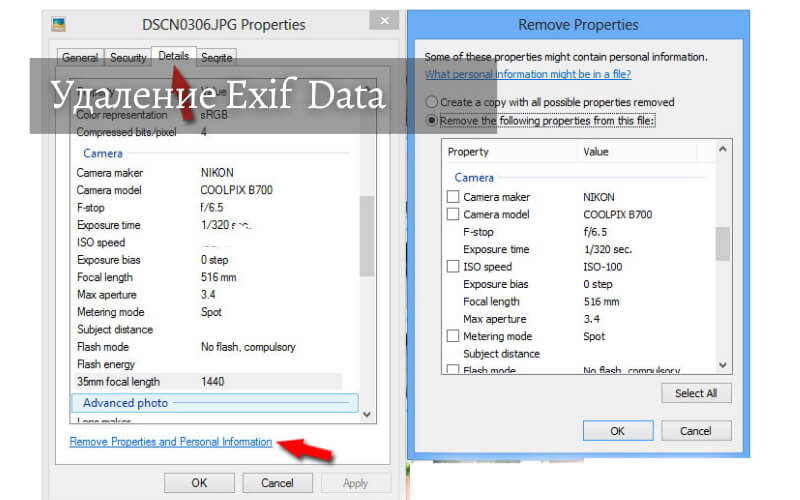Select F-stop row in Remove Properties list

click(x=579, y=232)
